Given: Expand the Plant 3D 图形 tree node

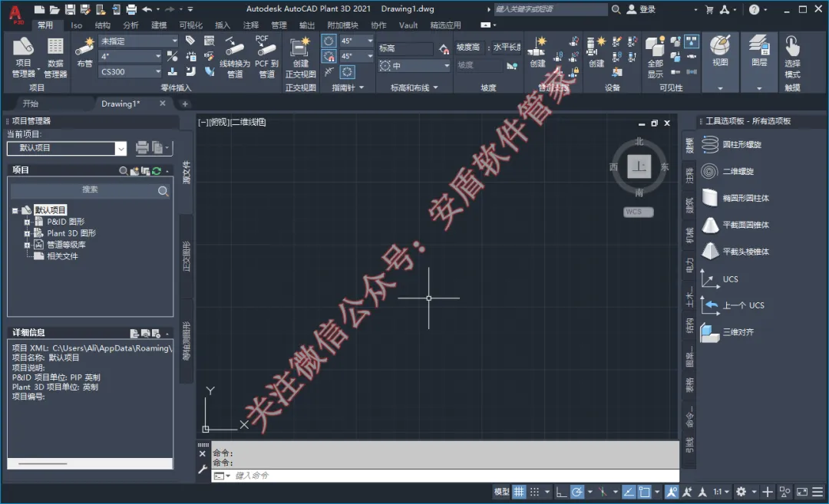Looking at the screenshot, I should (27, 233).
